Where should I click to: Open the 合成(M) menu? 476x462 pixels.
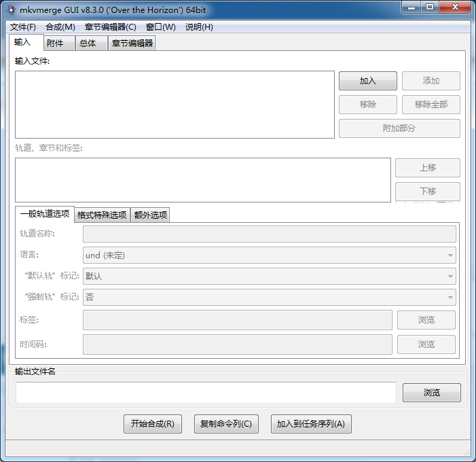point(60,27)
